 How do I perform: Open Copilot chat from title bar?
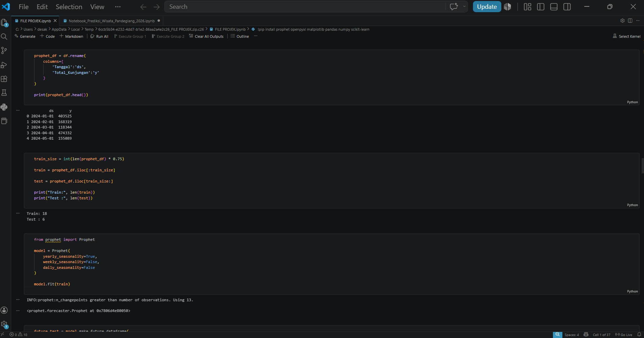click(454, 7)
